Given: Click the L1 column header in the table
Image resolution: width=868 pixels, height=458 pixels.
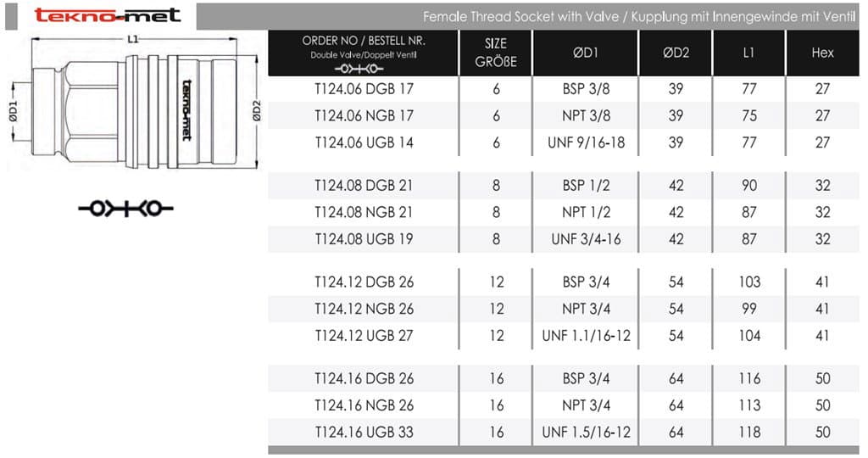Looking at the screenshot, I should point(748,53).
